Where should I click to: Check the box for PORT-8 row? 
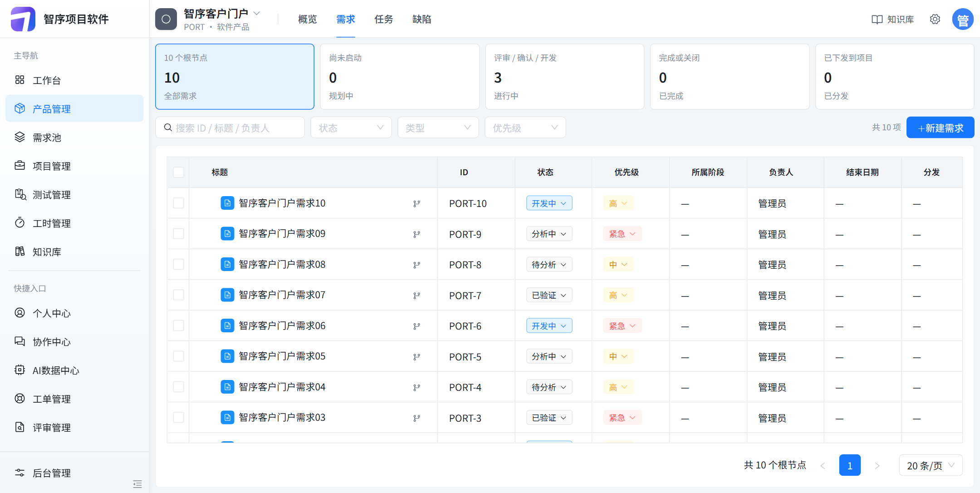[x=179, y=264]
